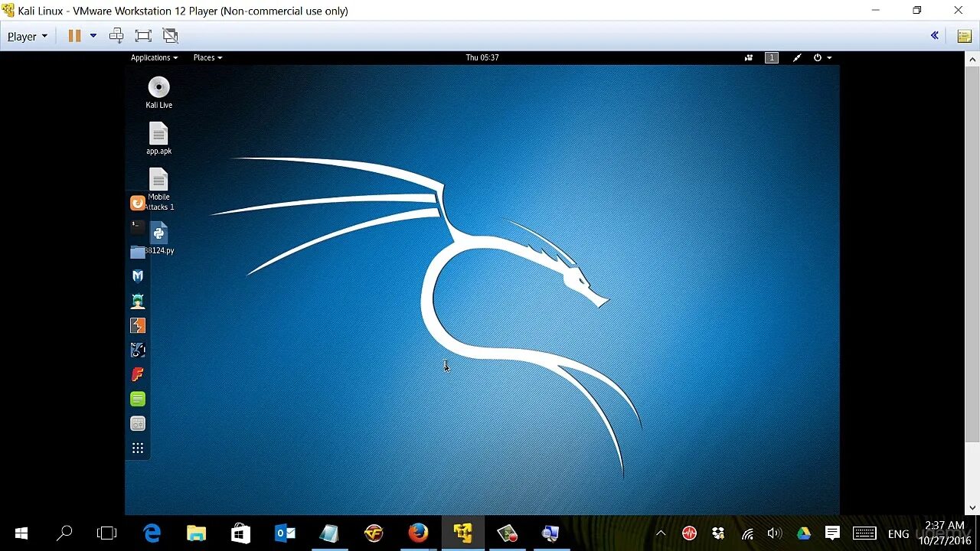Expand the arrow next to the pause button

(93, 35)
